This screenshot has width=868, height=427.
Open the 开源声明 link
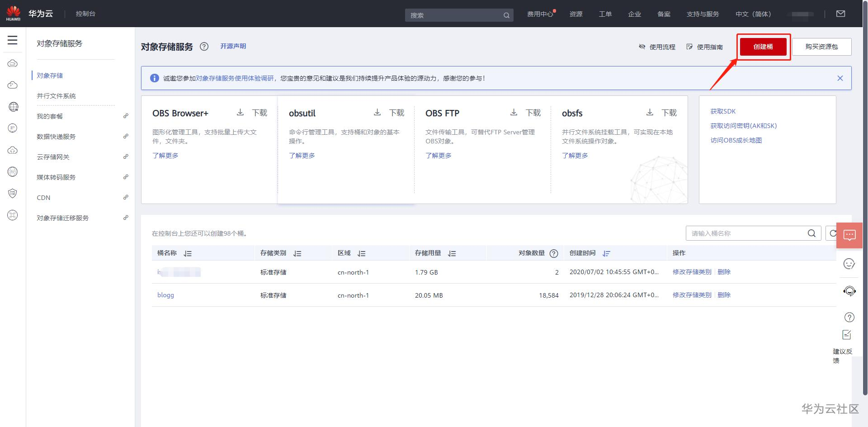point(233,46)
